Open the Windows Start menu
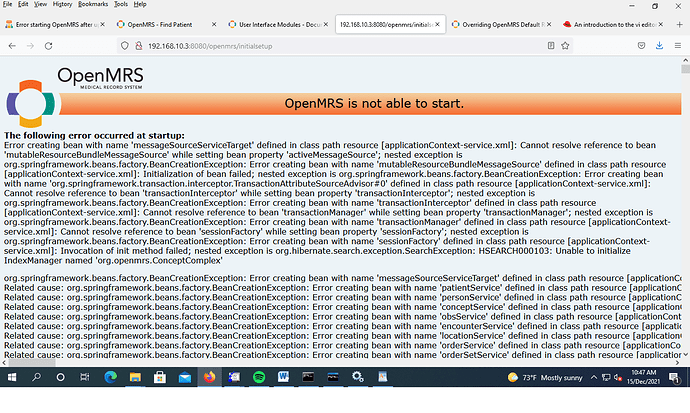690x413 pixels. pos(12,377)
